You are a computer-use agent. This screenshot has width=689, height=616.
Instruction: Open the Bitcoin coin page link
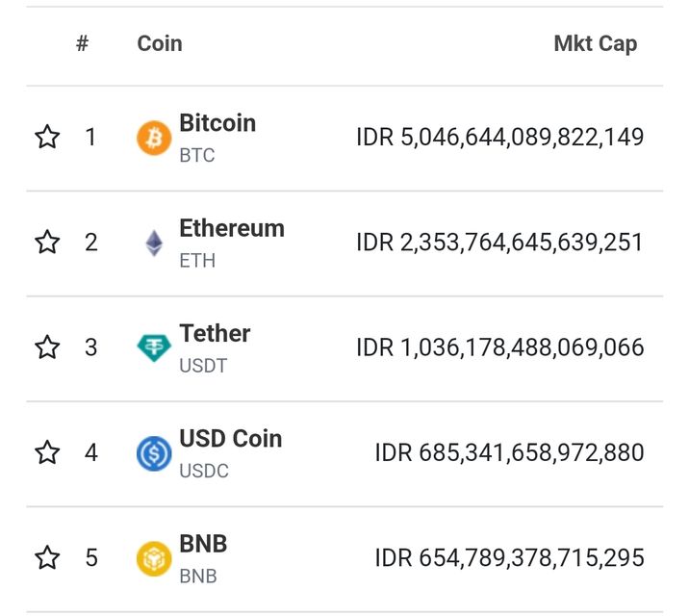(x=217, y=123)
